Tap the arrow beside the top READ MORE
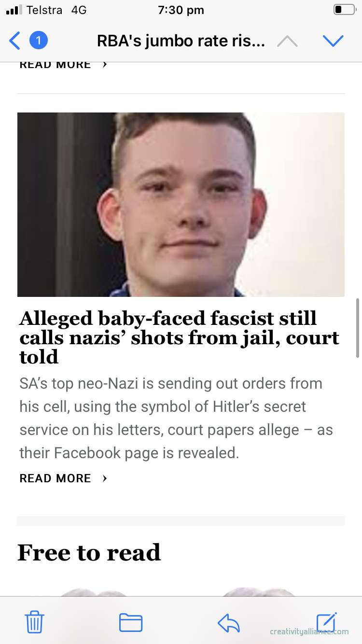Viewport: 362px width, 644px height. (105, 65)
